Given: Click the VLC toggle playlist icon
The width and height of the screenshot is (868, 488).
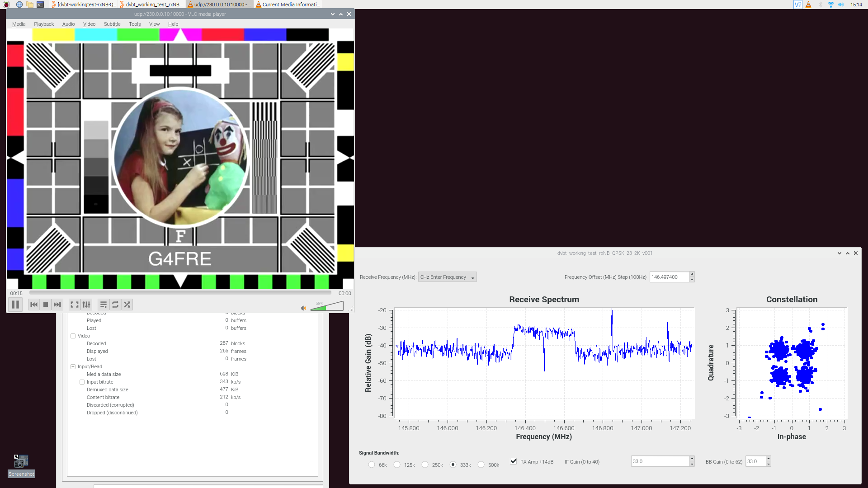Looking at the screenshot, I should point(103,305).
